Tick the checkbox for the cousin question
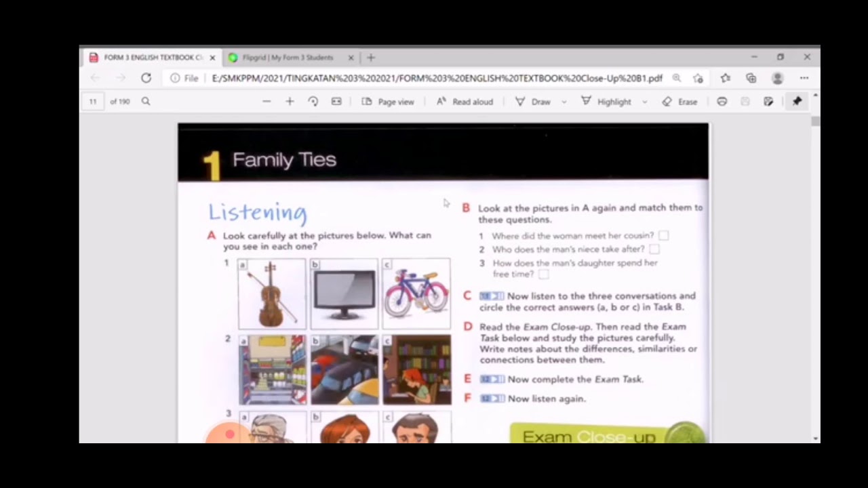 tap(663, 235)
